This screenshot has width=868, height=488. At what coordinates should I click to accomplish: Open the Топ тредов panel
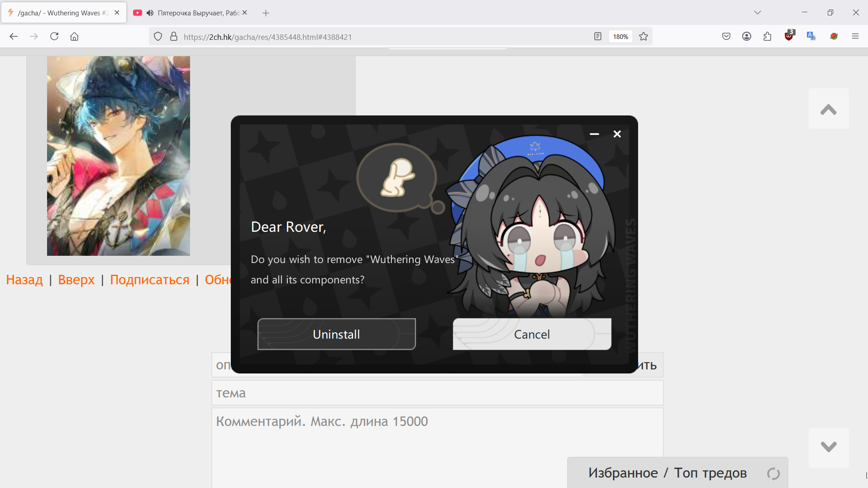[711, 473]
